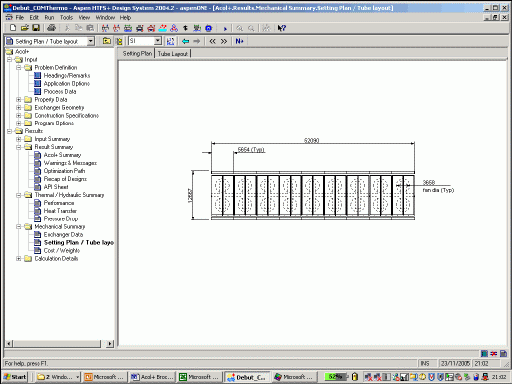This screenshot has height=384, width=512.
Task: Expand the Property Data folder
Action: (19, 100)
